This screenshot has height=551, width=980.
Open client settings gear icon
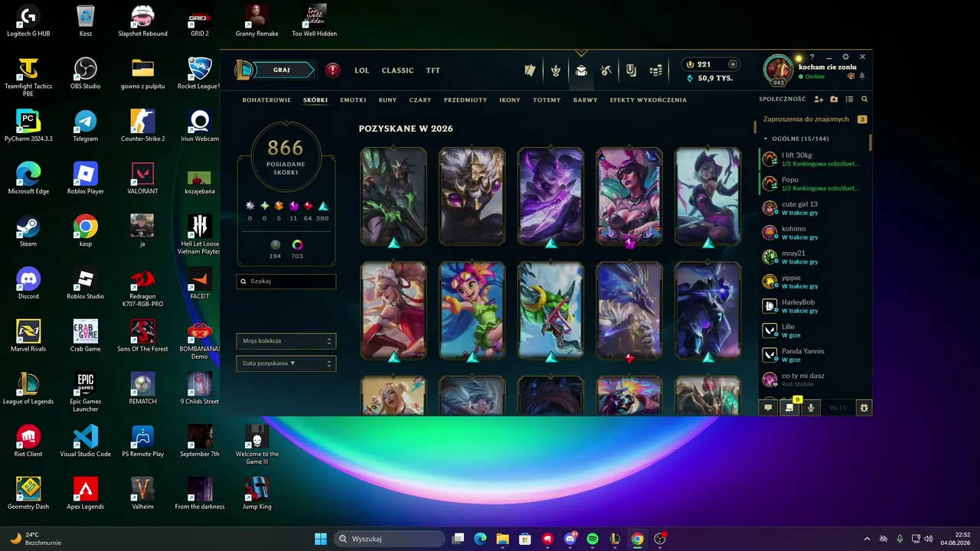tap(845, 57)
